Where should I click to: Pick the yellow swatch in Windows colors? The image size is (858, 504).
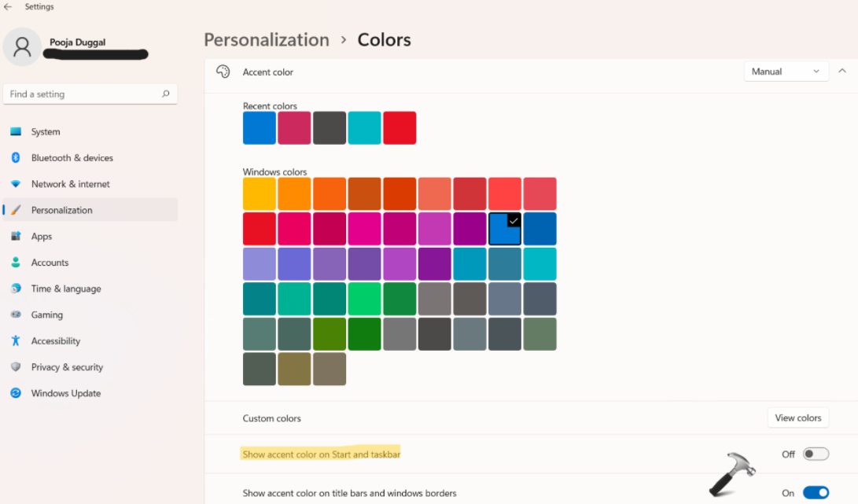tap(260, 194)
